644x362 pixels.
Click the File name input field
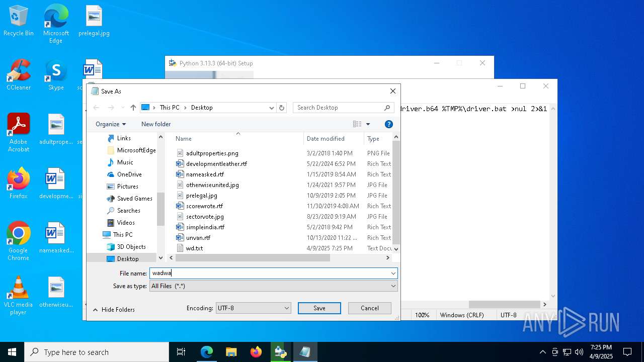270,274
